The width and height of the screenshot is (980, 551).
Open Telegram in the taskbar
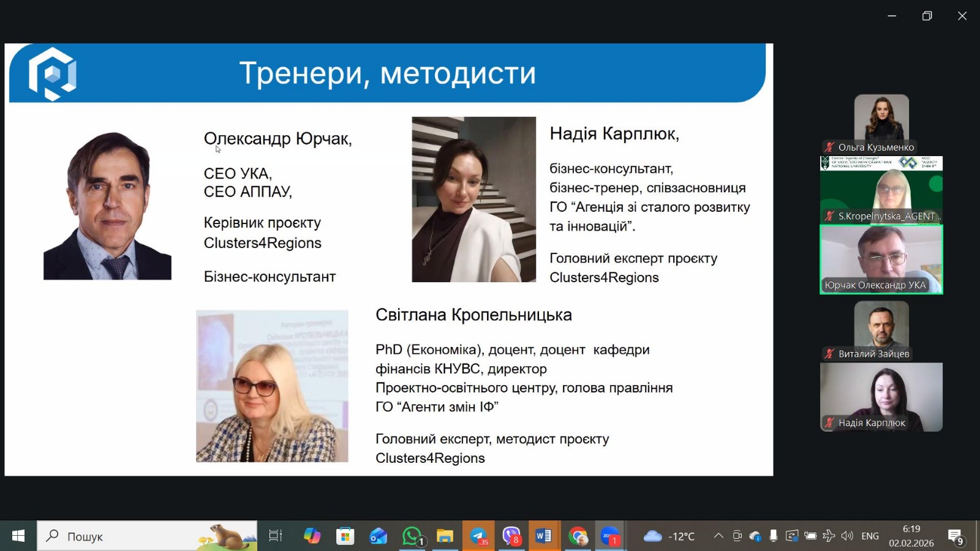478,536
